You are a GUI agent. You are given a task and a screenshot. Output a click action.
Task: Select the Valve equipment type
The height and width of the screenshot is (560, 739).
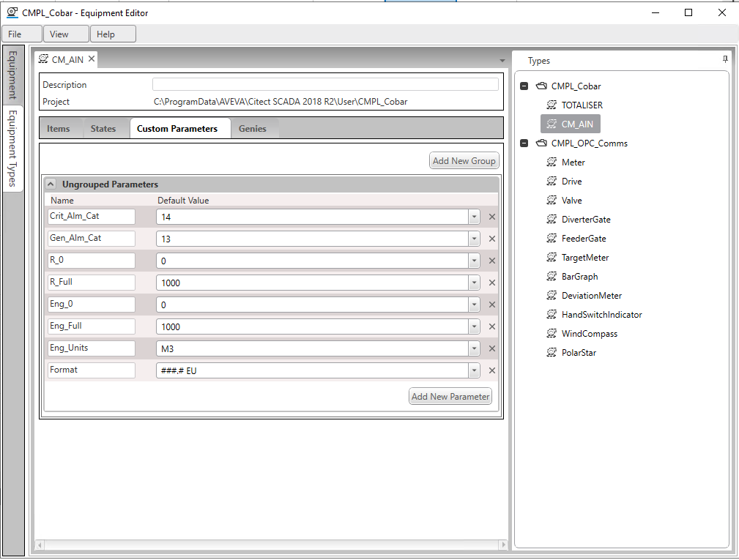click(x=564, y=201)
